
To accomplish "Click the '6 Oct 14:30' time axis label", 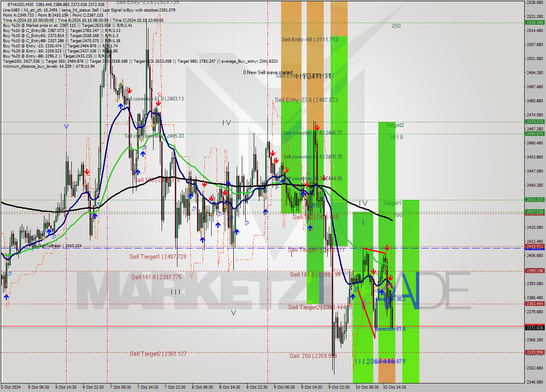I will coord(67,387).
